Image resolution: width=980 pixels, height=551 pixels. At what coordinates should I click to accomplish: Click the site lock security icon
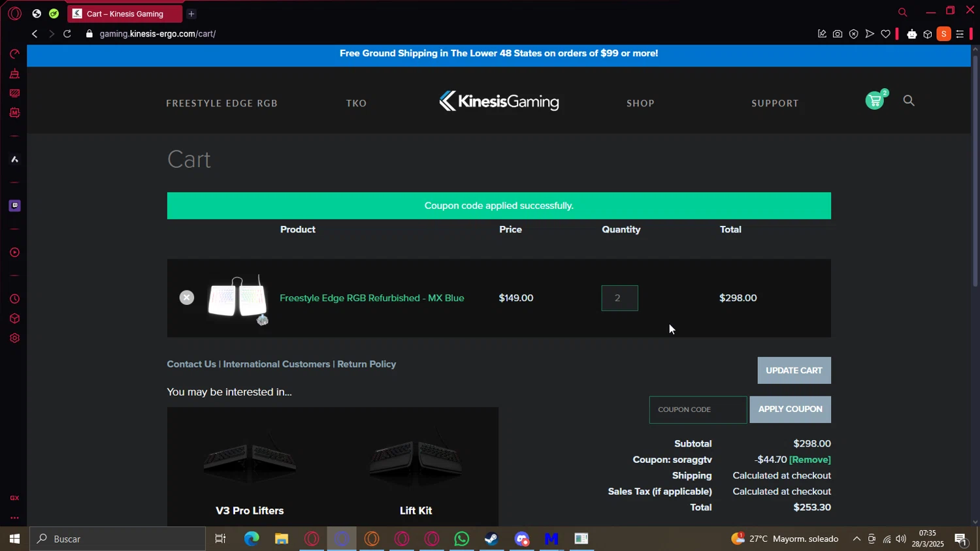[x=90, y=34]
